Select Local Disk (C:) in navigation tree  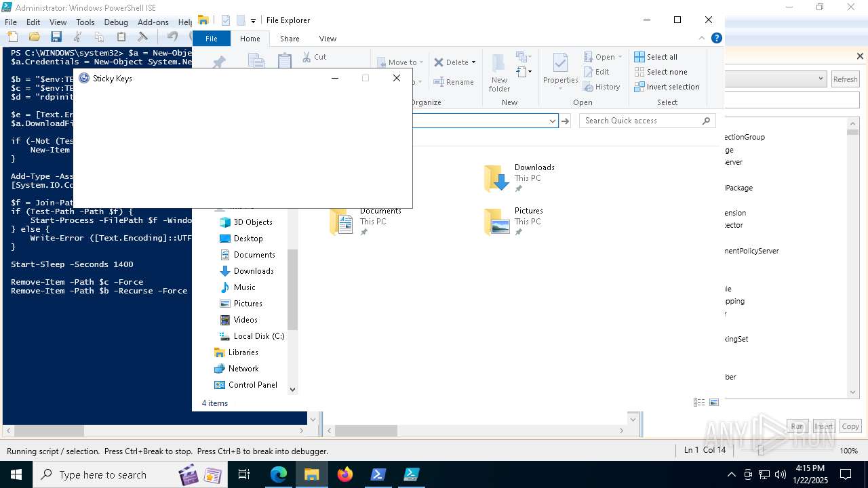point(252,336)
